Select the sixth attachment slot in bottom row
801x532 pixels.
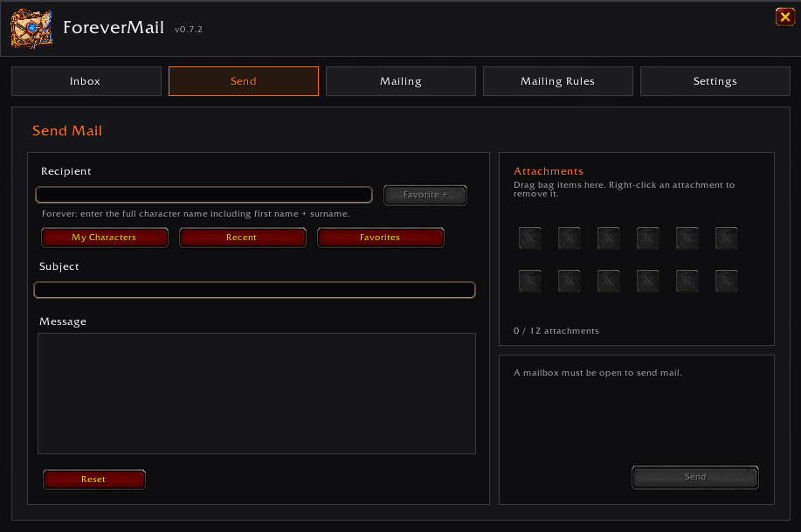727,281
